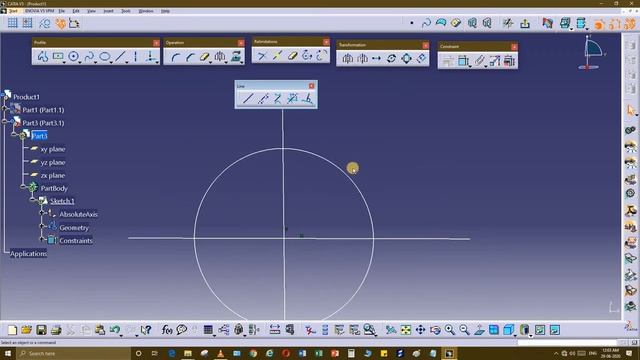Toggle Snap to Point
This screenshot has width=640, height=360.
pyautogui.click(x=27, y=23)
